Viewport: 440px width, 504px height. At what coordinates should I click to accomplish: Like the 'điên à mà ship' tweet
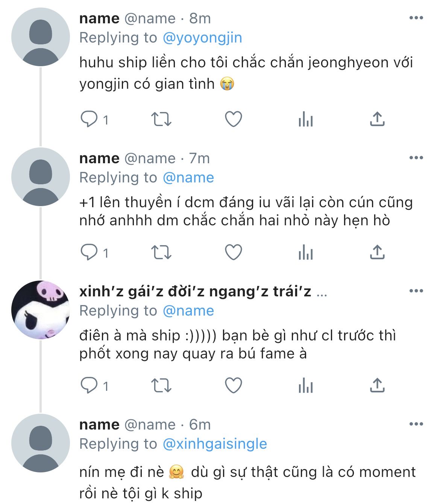[x=233, y=386]
